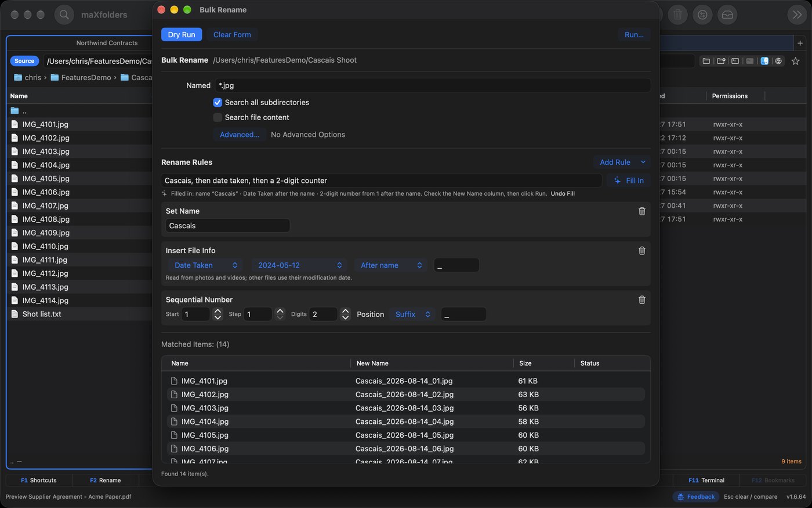Click the Named pattern field containing *.jpg

click(x=433, y=85)
